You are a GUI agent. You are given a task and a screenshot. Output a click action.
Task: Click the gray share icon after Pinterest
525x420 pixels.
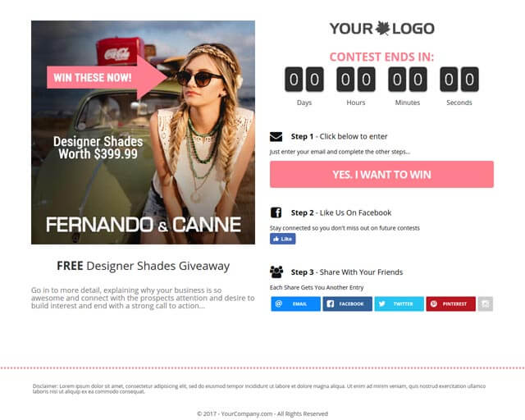click(x=485, y=304)
